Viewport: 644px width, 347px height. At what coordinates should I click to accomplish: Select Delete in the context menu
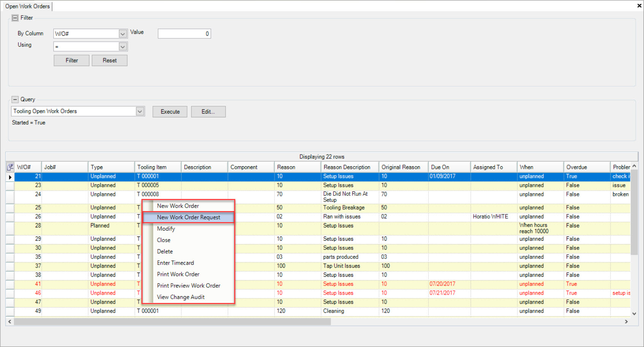(189, 251)
